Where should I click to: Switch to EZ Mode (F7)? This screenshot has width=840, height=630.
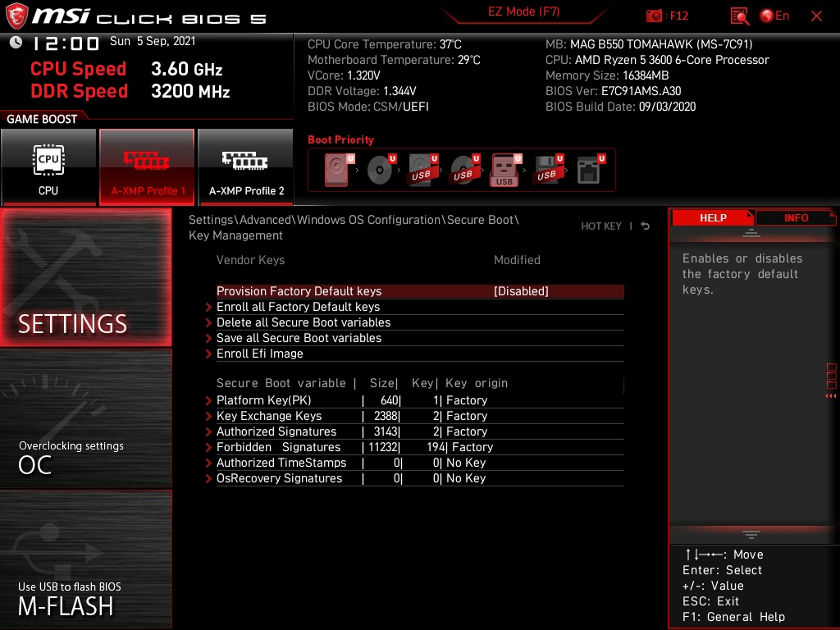[524, 11]
